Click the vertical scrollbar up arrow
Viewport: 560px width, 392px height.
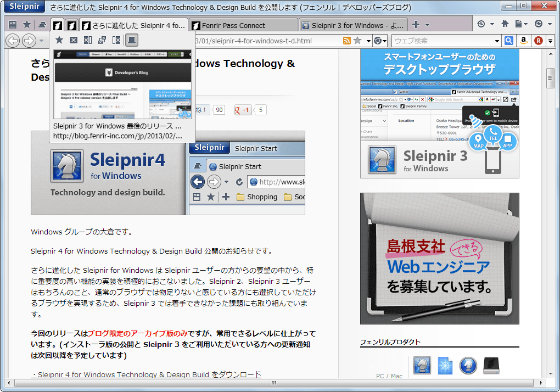(550, 54)
